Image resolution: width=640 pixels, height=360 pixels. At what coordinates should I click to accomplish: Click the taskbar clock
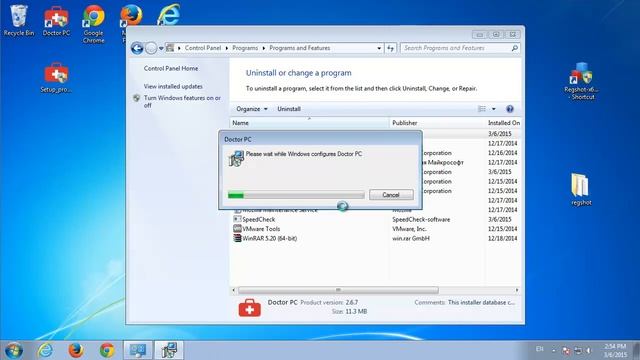[x=615, y=350]
